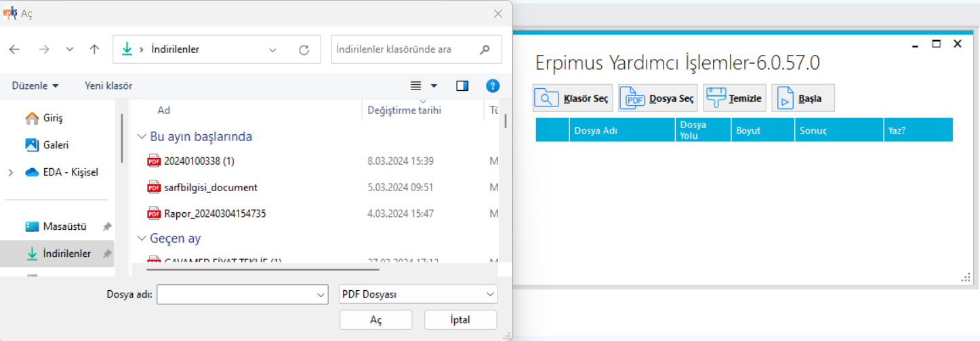Open the PDF Dosyası file type dropdown

coord(417,294)
